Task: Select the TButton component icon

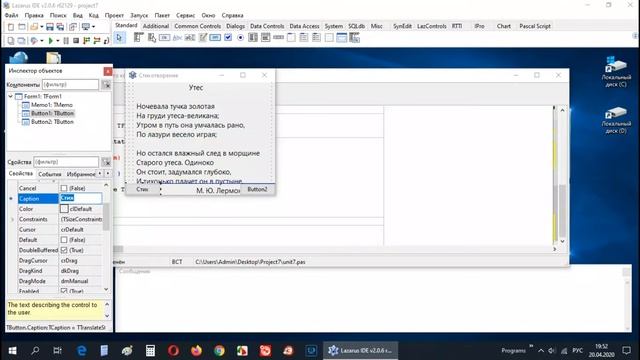Action: point(164,38)
